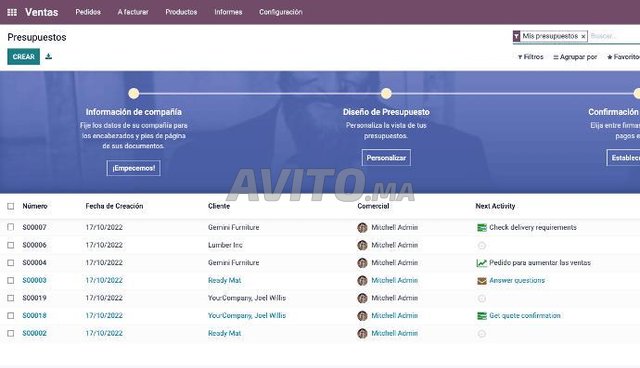Click the empty activity clock for S00006
The height and width of the screenshot is (368, 640).
click(482, 246)
